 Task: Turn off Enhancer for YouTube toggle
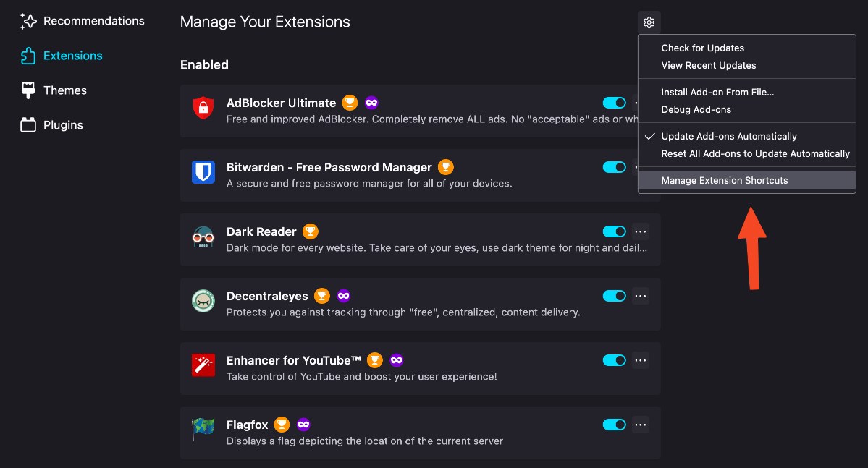point(614,360)
